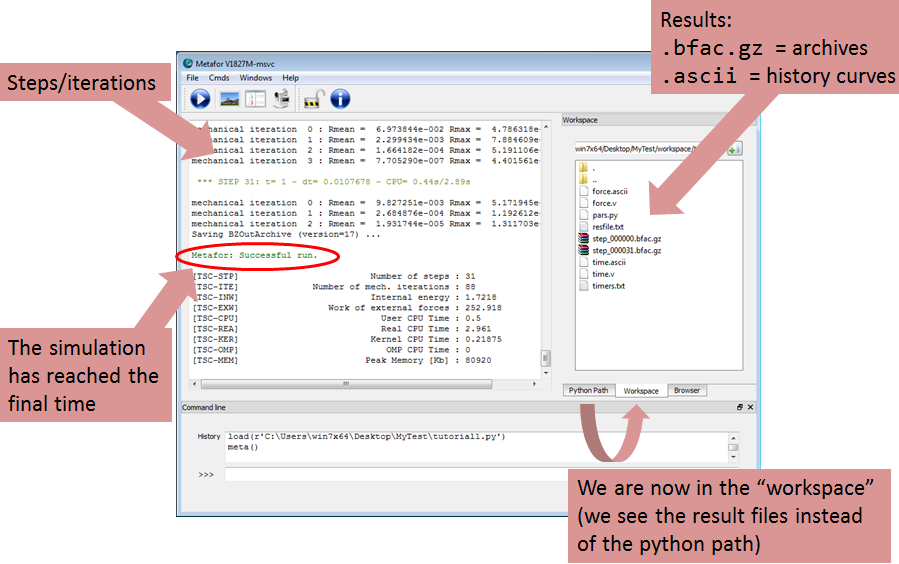Click the output log scroll-up arrow
The width and height of the screenshot is (899, 564).
(546, 126)
